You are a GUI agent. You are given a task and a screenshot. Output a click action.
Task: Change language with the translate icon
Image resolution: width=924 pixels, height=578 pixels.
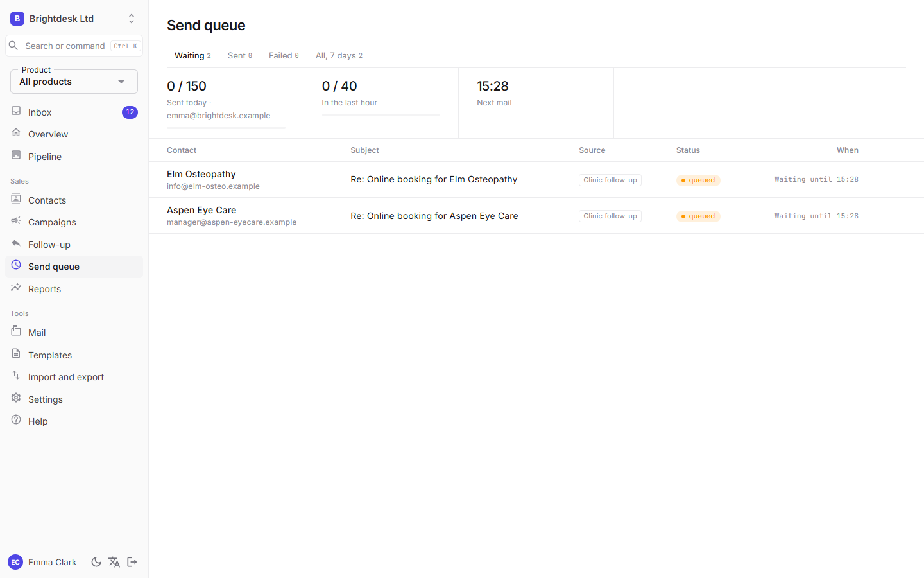114,562
